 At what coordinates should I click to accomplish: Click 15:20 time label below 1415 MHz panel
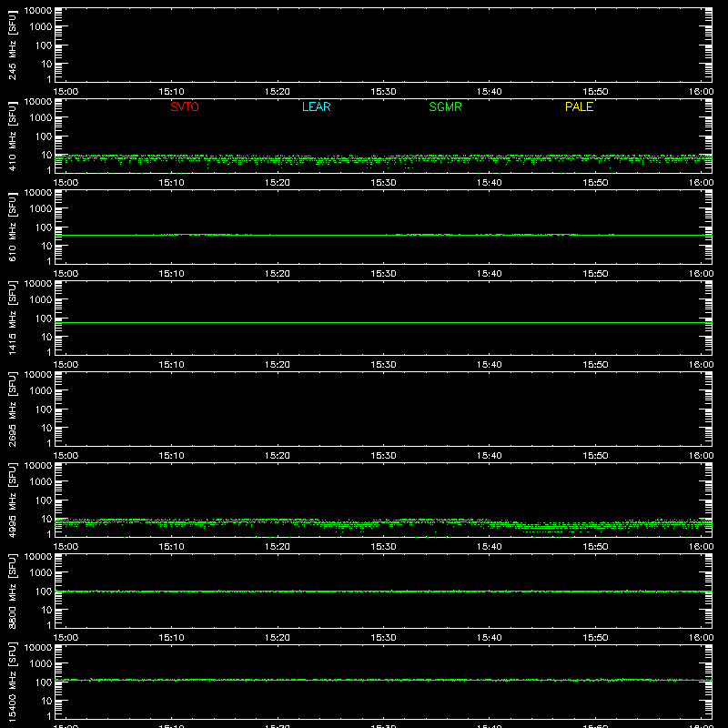(278, 365)
